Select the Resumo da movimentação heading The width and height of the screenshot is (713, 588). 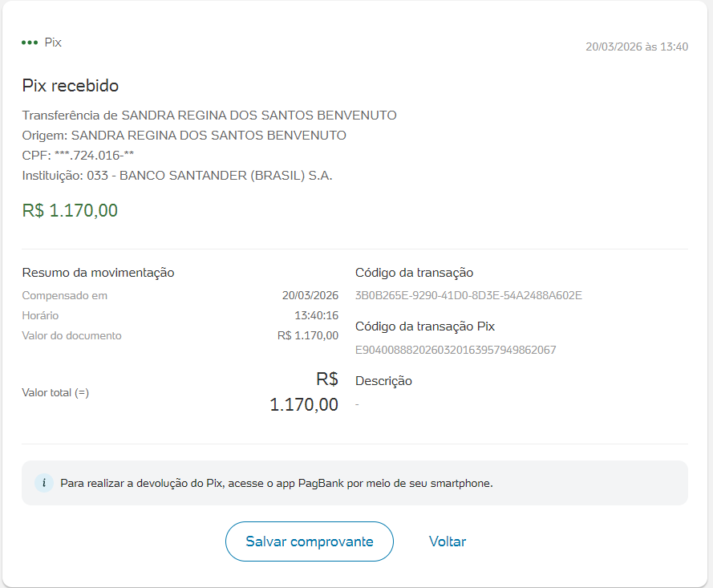coord(98,273)
